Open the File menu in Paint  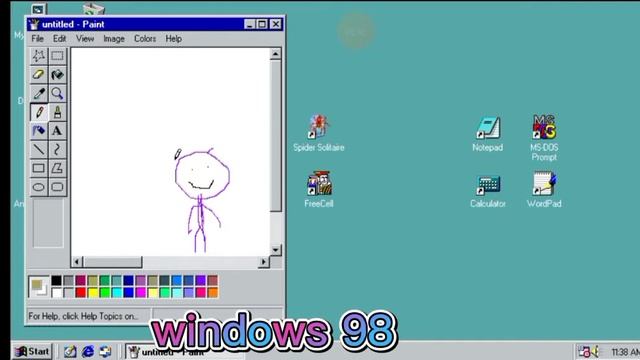coord(37,39)
